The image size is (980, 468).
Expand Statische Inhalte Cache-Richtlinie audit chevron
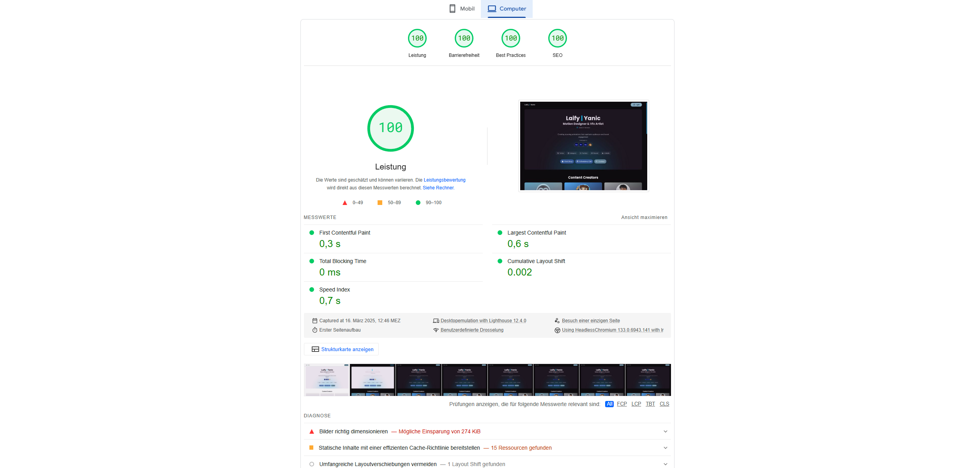click(x=666, y=448)
